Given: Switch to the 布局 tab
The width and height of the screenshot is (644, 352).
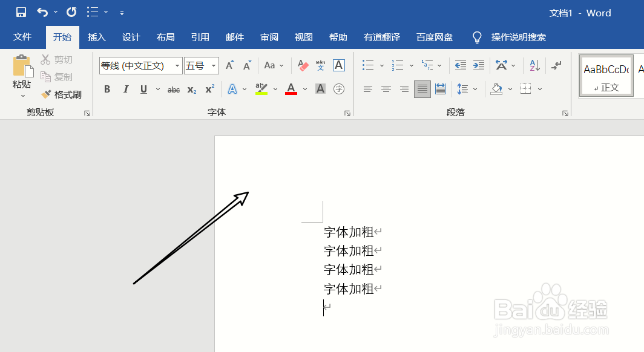Looking at the screenshot, I should point(165,37).
